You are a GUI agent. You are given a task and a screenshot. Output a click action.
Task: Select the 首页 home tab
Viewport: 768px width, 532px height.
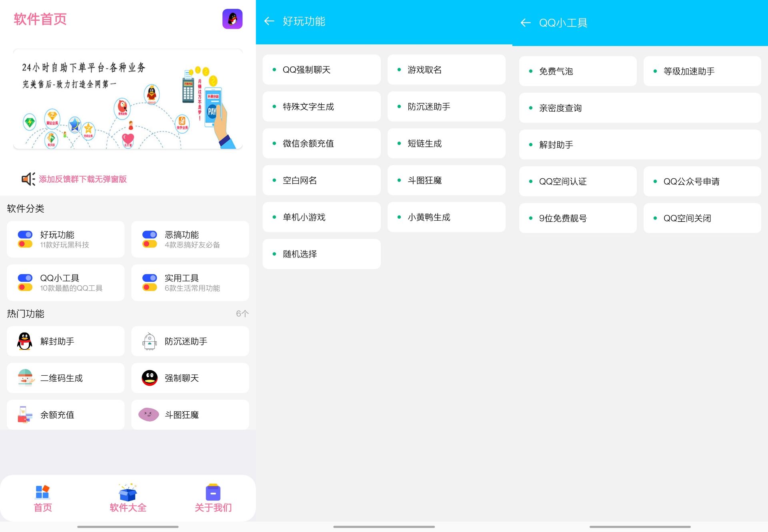tap(42, 498)
